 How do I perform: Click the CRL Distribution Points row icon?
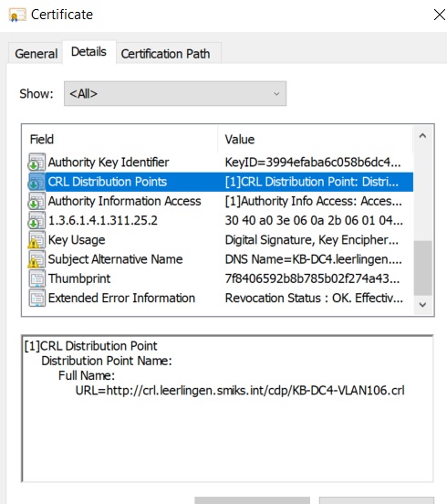click(36, 182)
